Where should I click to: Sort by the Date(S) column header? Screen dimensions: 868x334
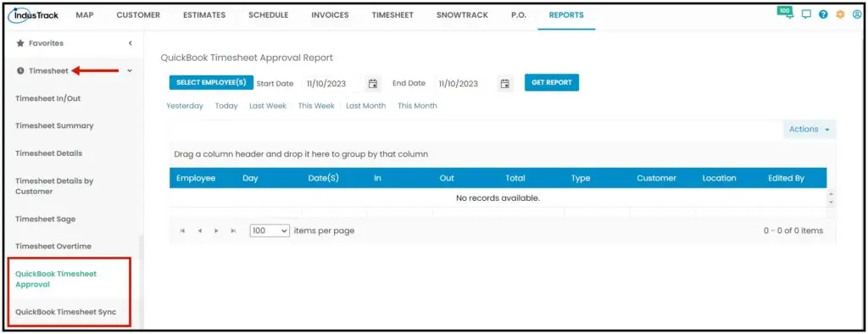[323, 178]
